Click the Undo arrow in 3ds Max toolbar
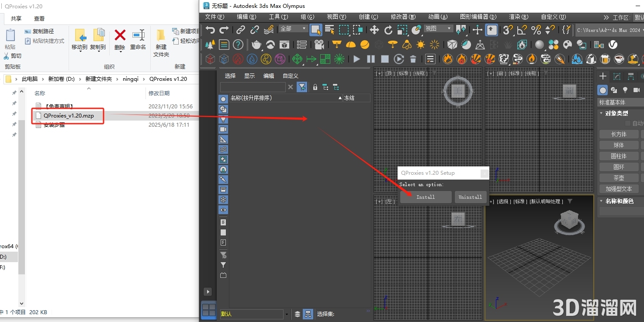This screenshot has width=644, height=322. [x=211, y=30]
